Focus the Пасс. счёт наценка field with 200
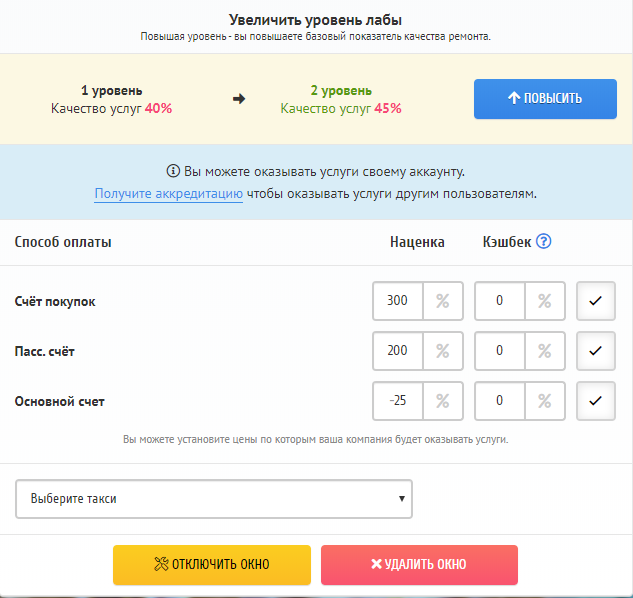This screenshot has width=633, height=598. (x=398, y=351)
